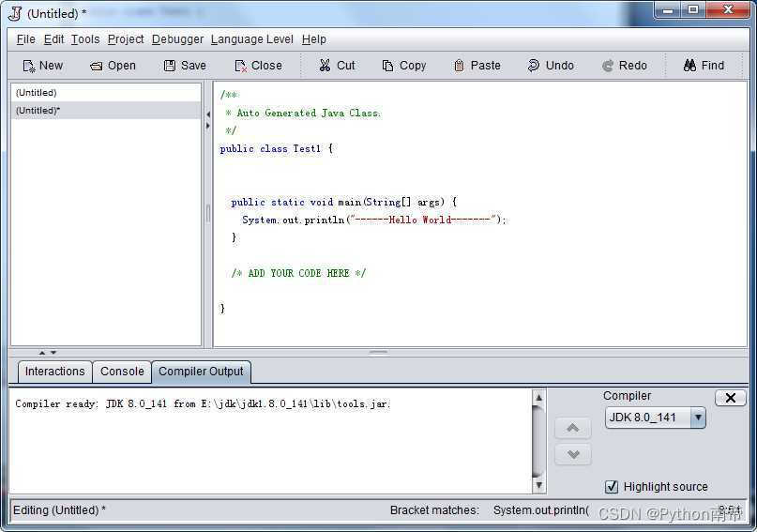Open the Project menu
The height and width of the screenshot is (532, 757).
click(126, 39)
